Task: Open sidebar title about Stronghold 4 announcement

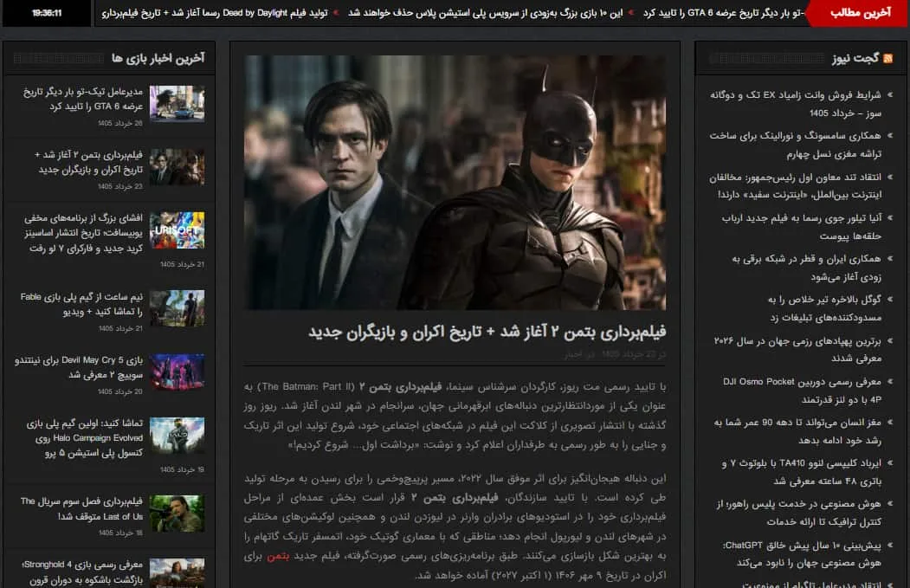Action: [82, 572]
